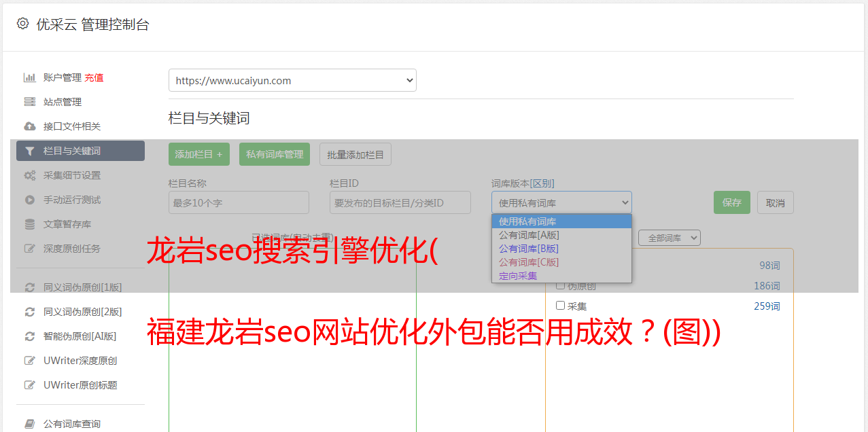Image resolution: width=868 pixels, height=432 pixels.
Task: Click the database icon for 文章暂存库
Action: (x=29, y=224)
